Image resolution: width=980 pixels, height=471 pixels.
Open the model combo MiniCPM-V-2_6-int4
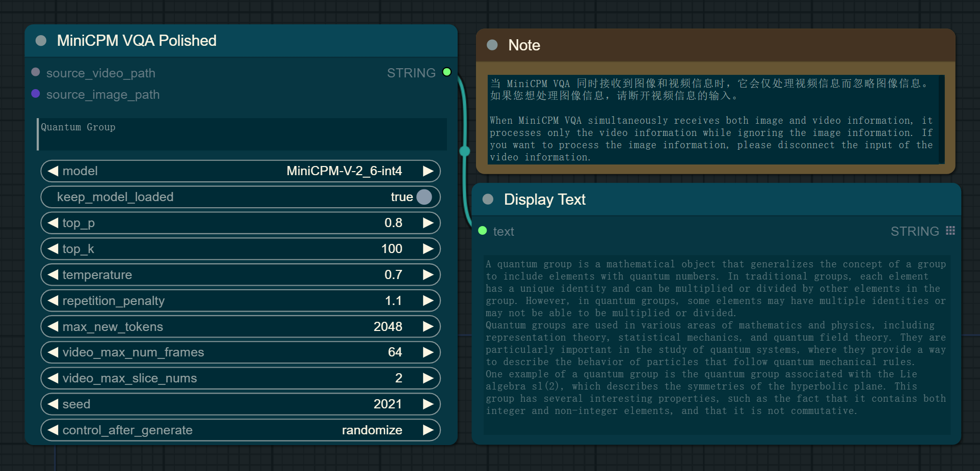click(x=241, y=171)
